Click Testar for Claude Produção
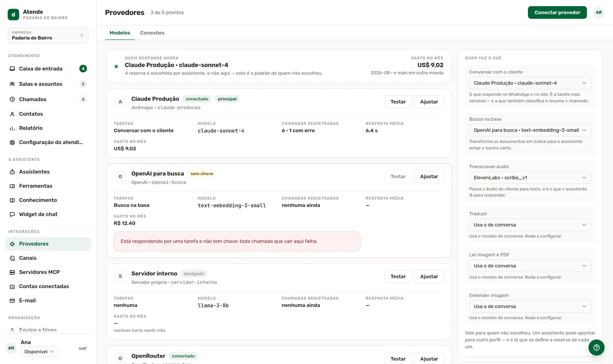 coord(398,102)
